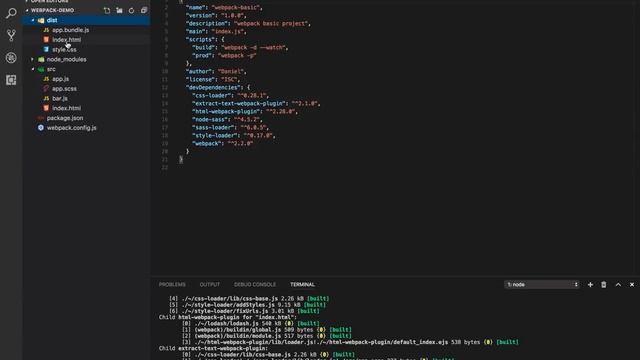Open the terminal selector dropdown '1: node'
The width and height of the screenshot is (640, 360).
pyautogui.click(x=542, y=284)
